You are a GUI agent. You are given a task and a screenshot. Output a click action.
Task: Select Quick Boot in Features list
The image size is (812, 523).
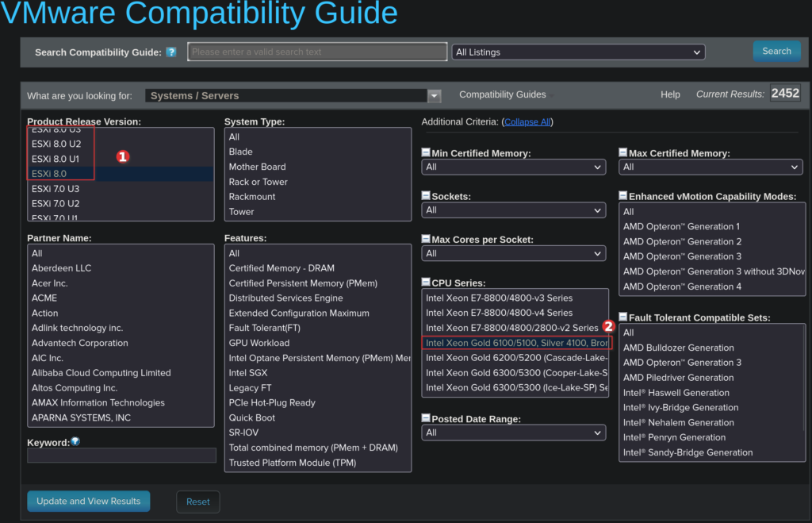click(x=251, y=417)
